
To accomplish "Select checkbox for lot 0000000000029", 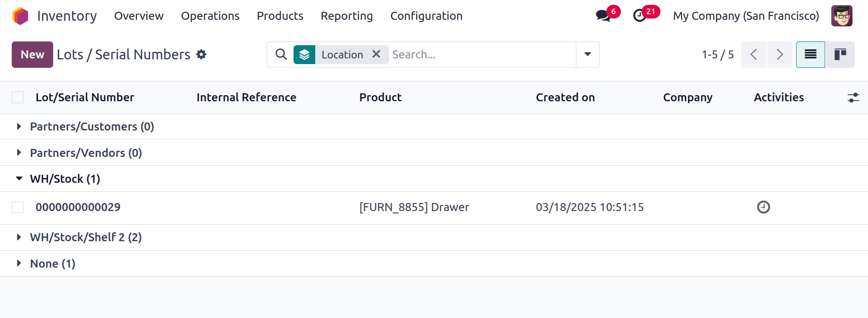I will (18, 207).
